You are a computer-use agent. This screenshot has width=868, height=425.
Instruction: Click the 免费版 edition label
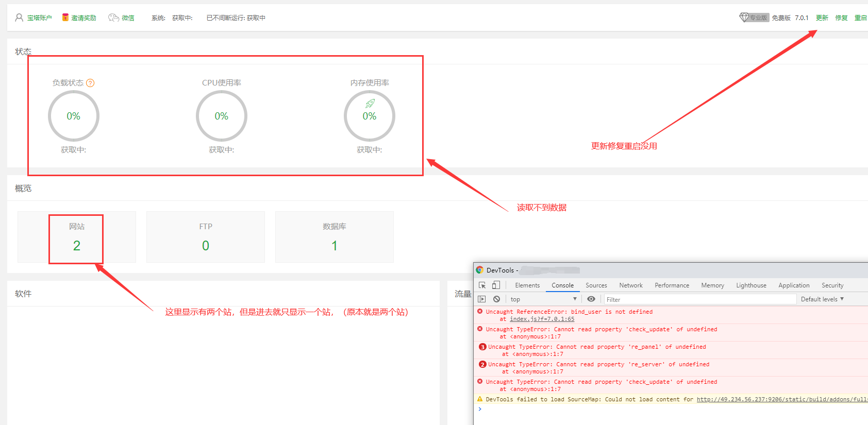point(781,18)
